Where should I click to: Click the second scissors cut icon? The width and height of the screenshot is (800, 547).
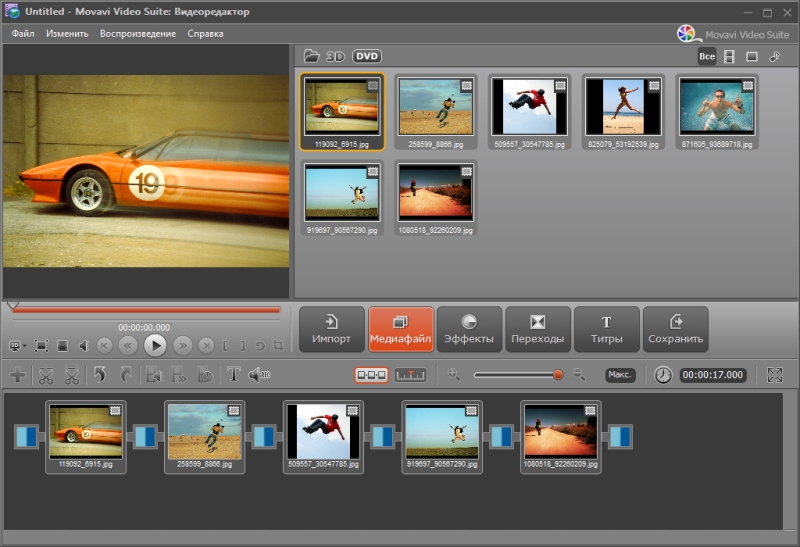click(x=71, y=375)
